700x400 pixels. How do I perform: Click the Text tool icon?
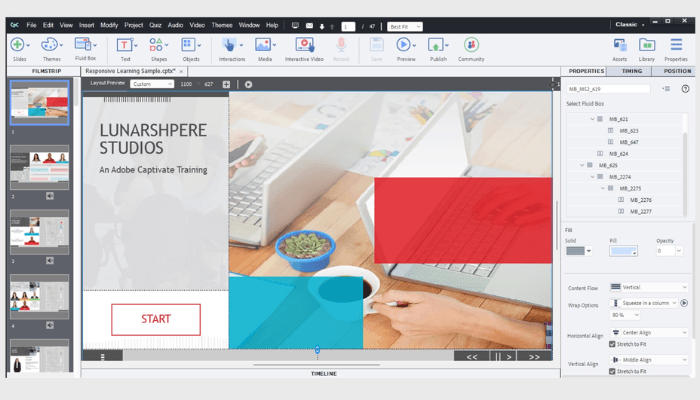coord(124,45)
